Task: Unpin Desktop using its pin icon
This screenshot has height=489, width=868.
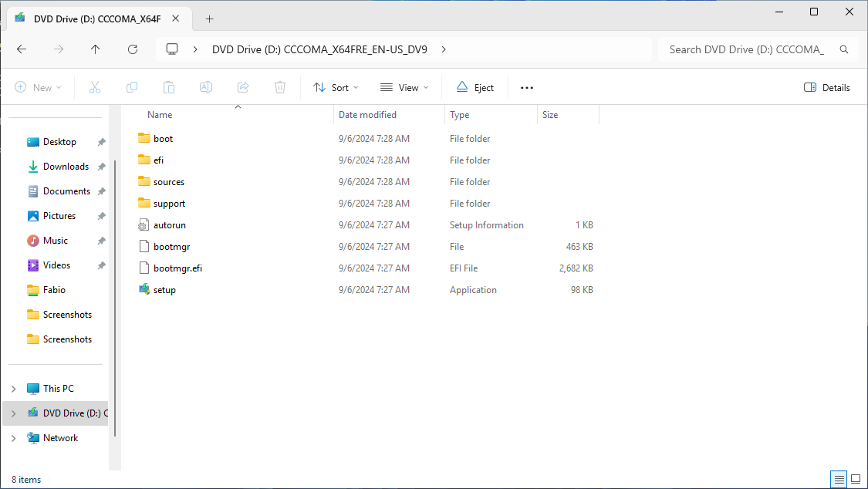Action: pyautogui.click(x=101, y=142)
